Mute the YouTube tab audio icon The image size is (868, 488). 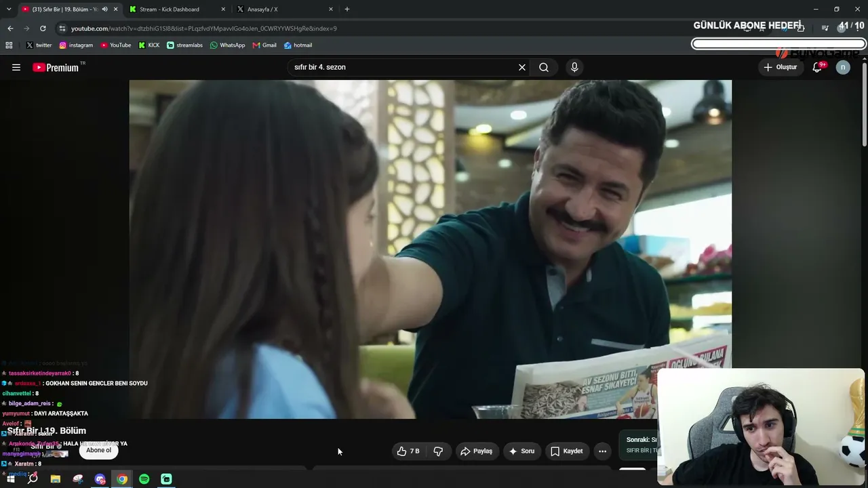click(104, 9)
